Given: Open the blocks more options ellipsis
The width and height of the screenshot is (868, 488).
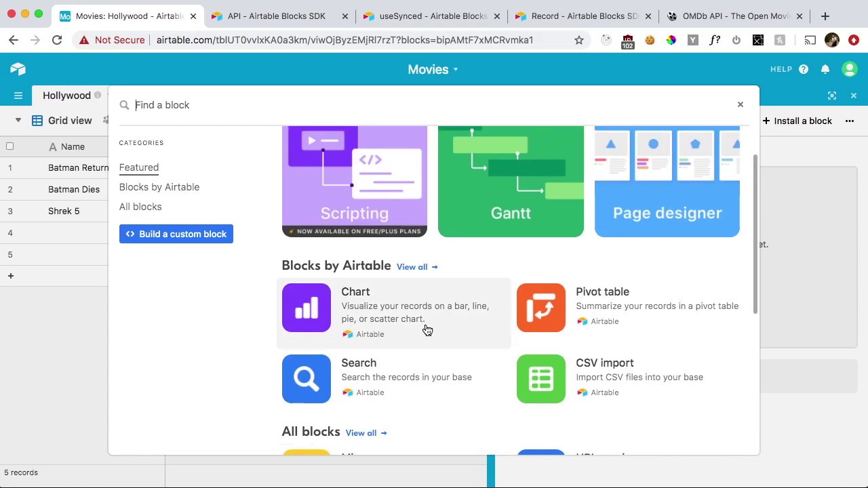Looking at the screenshot, I should pos(850,121).
